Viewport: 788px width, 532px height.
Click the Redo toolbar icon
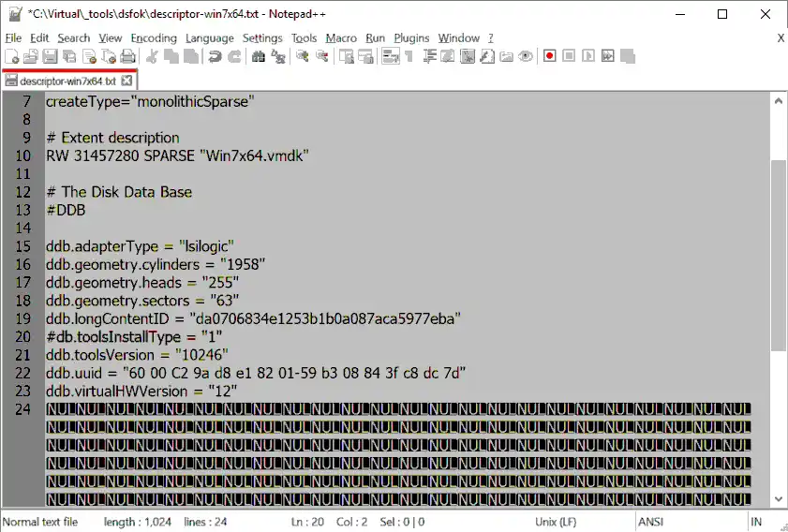coord(234,56)
